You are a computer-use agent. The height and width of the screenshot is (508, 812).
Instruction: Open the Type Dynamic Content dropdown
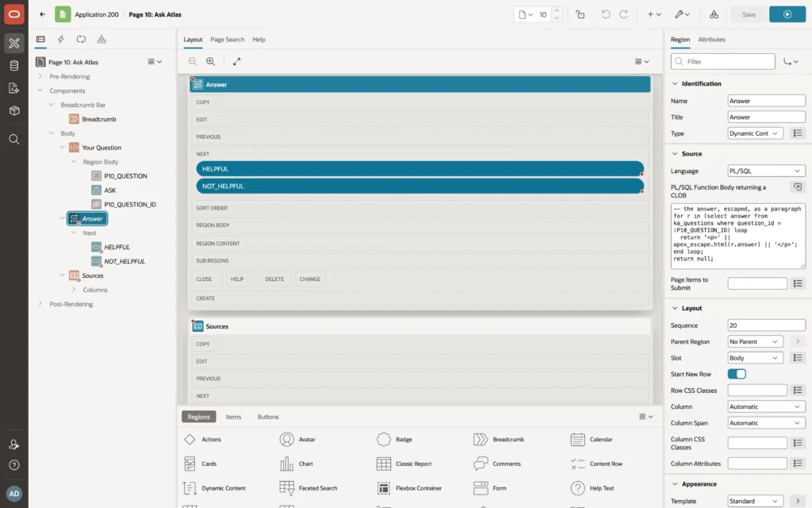coord(755,133)
